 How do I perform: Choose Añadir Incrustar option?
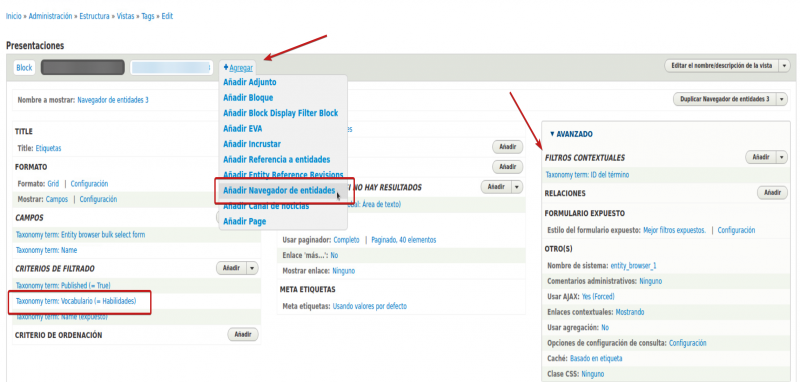pos(252,144)
